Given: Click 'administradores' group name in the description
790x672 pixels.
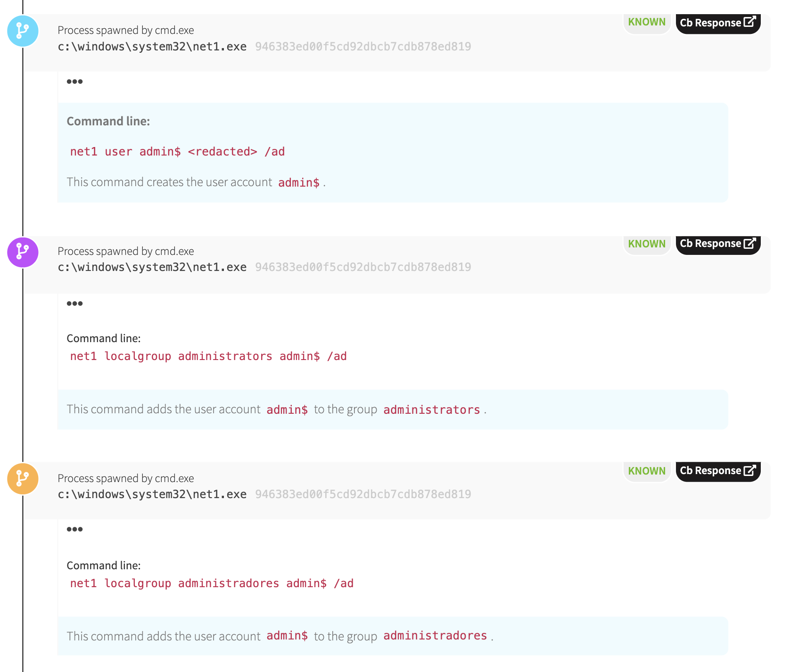Looking at the screenshot, I should point(435,636).
